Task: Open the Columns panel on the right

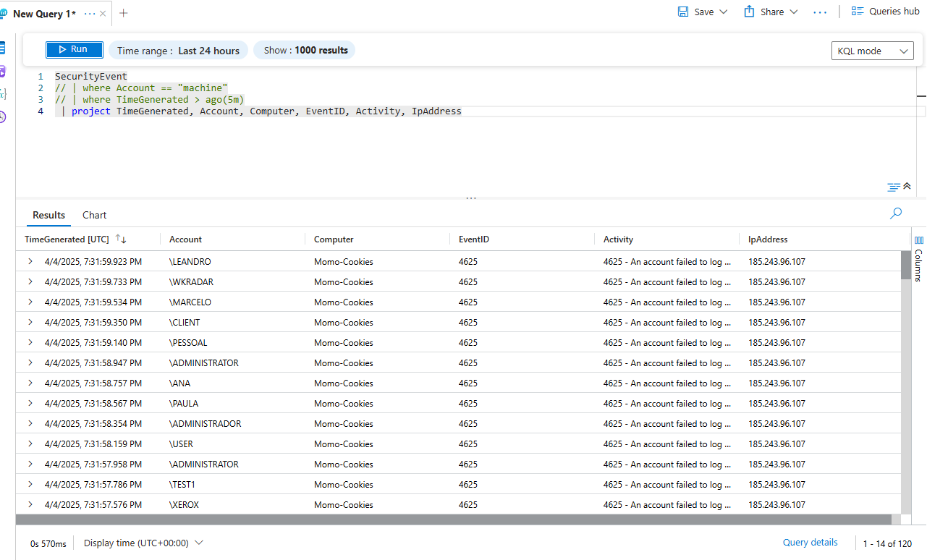Action: coord(918,249)
